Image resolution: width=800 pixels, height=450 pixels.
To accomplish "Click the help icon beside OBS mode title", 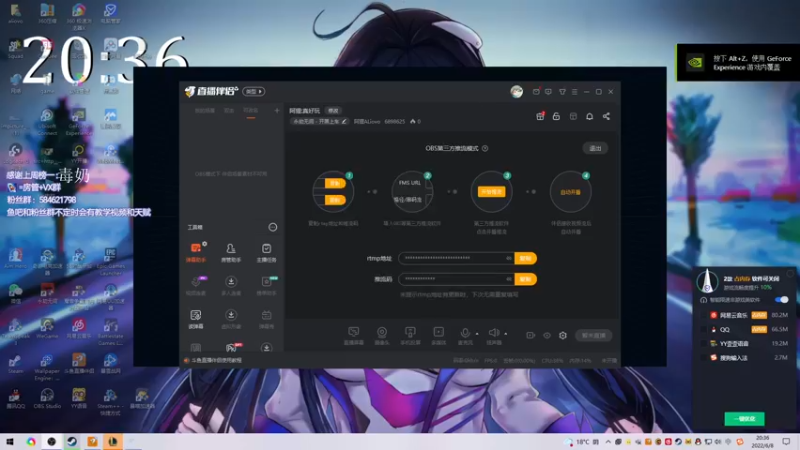I will 485,148.
